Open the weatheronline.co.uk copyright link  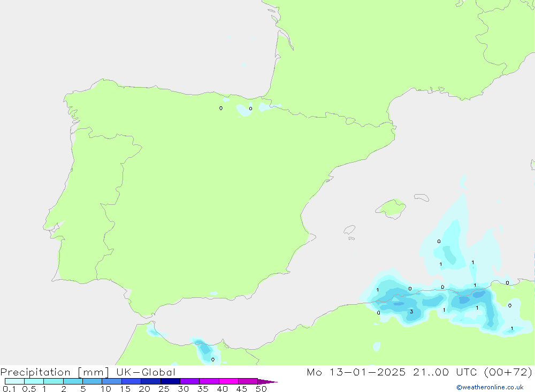(490, 387)
